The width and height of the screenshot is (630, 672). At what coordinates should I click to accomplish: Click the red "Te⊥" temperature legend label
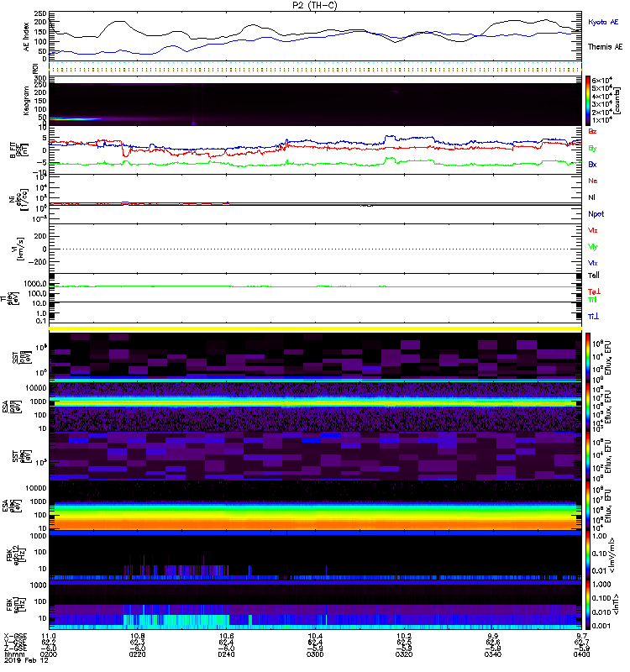click(594, 291)
